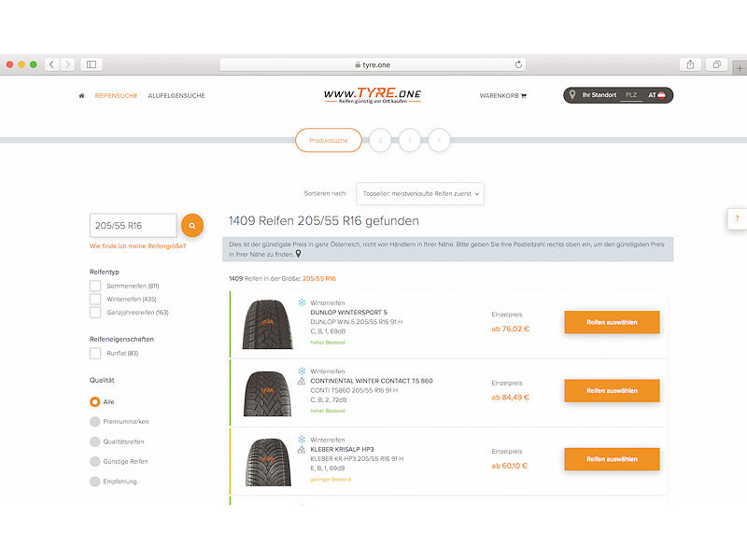Click the Safari back button
Image resolution: width=747 pixels, height=560 pixels.
pos(52,64)
